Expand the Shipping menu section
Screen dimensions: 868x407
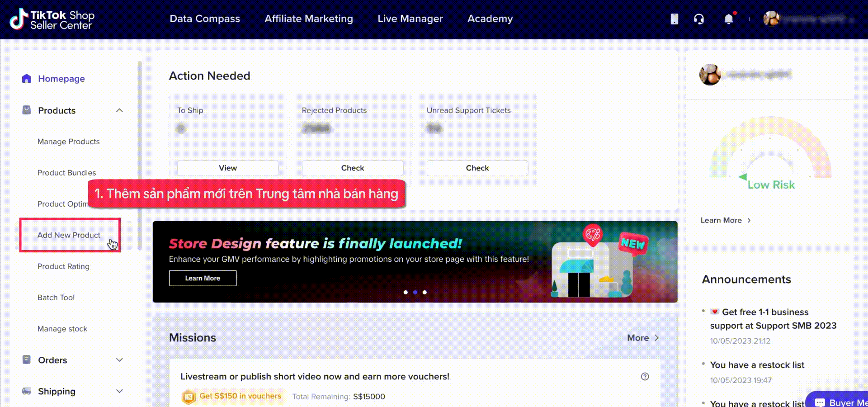coord(119,391)
